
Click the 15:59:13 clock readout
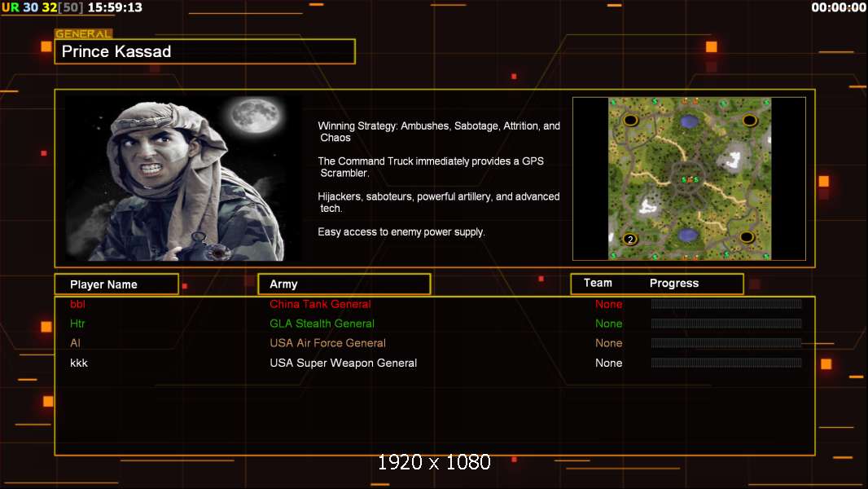(x=115, y=7)
